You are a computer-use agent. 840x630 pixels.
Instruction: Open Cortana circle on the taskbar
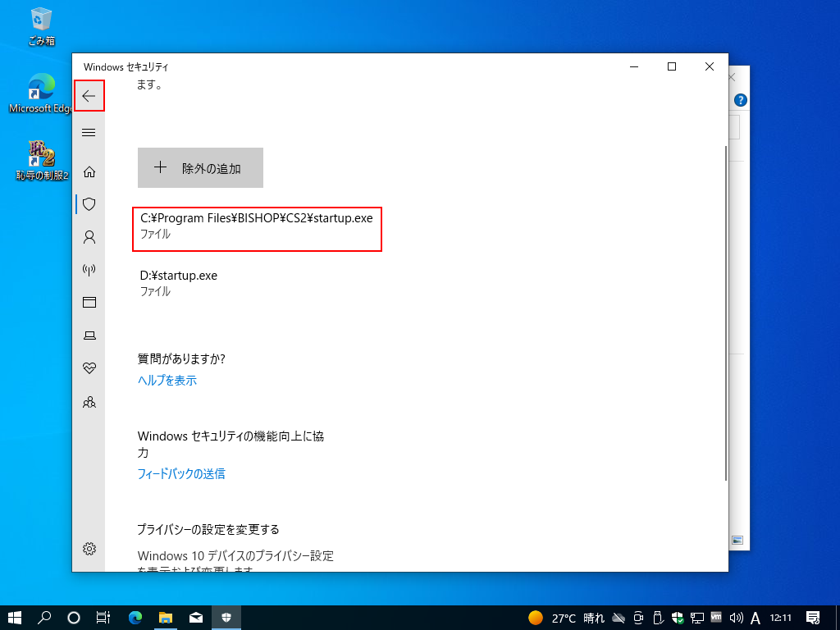tap(74, 618)
